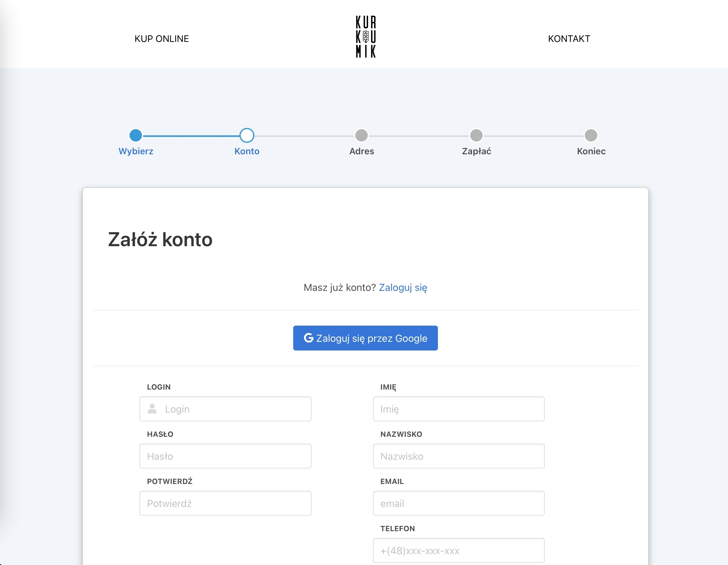Image resolution: width=728 pixels, height=565 pixels.
Task: Click the Google G icon on the blue button
Action: point(309,338)
